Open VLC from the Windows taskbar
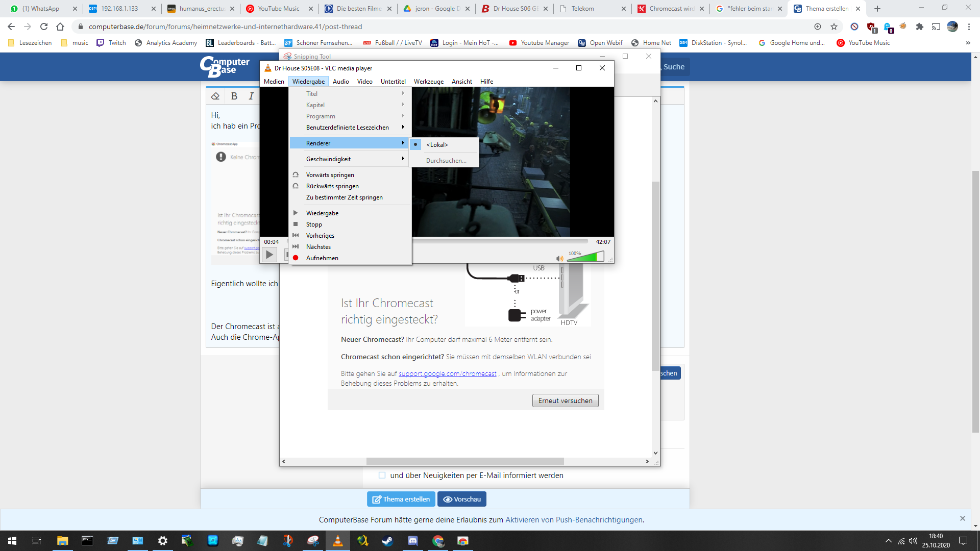Screen dimensions: 980x551 [338, 541]
